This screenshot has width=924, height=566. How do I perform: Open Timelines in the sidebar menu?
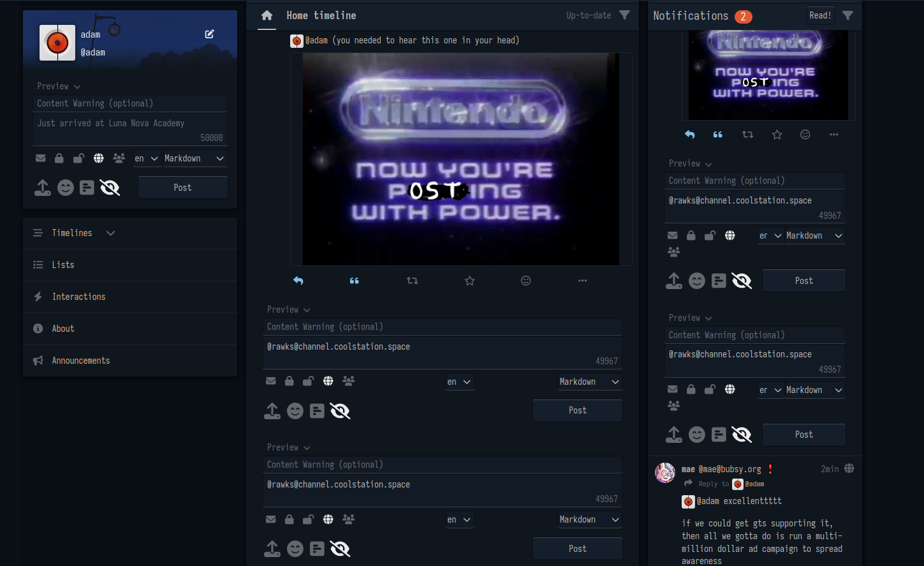pyautogui.click(x=72, y=233)
